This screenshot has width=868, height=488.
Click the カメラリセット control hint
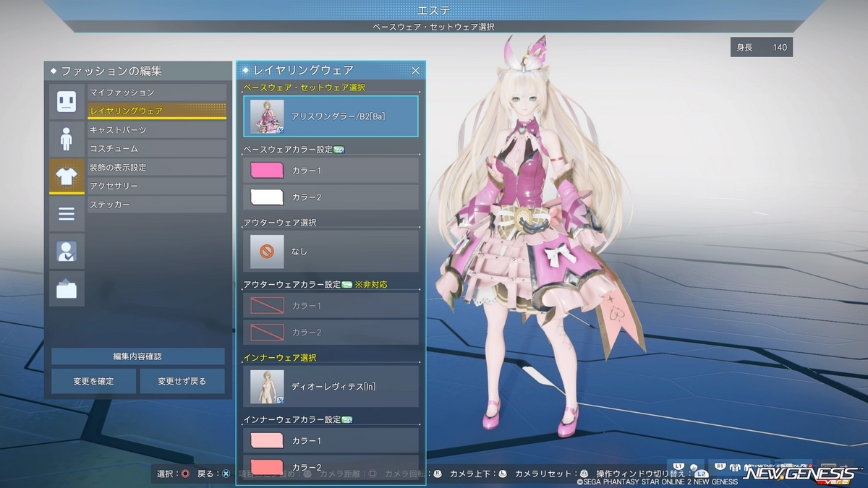(552, 474)
